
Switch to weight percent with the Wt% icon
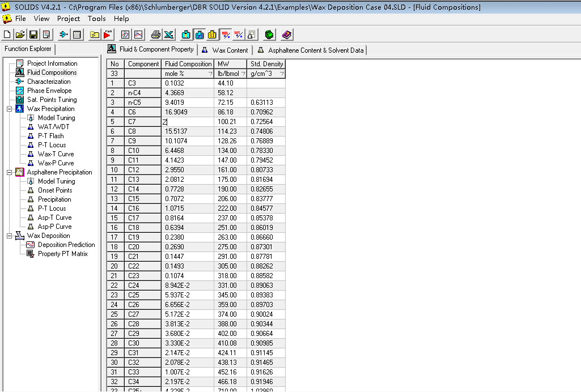click(x=239, y=35)
